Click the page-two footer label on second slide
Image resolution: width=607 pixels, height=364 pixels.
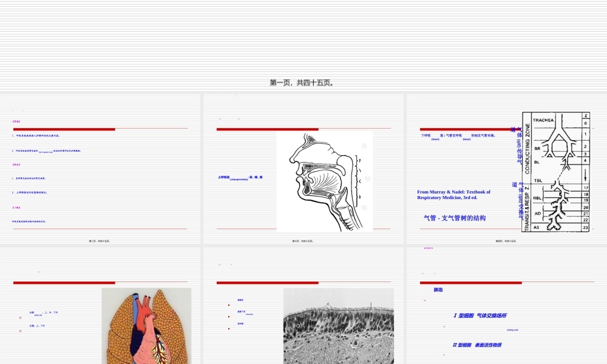coord(100,241)
